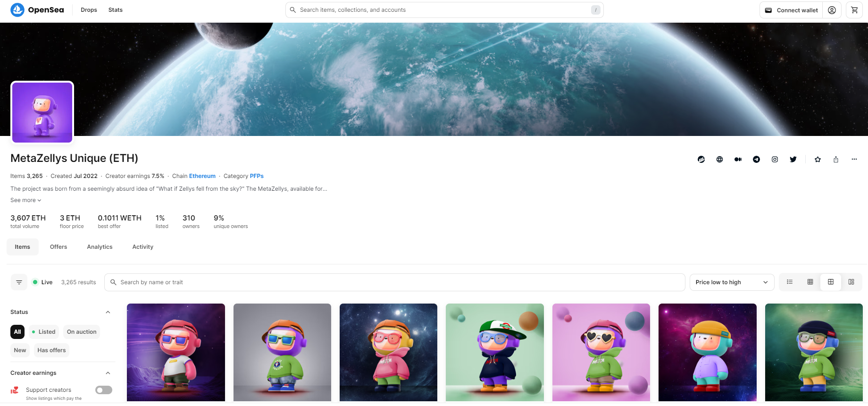Image resolution: width=868 pixels, height=406 pixels.
Task: Collapse the Status filter section
Action: point(108,312)
